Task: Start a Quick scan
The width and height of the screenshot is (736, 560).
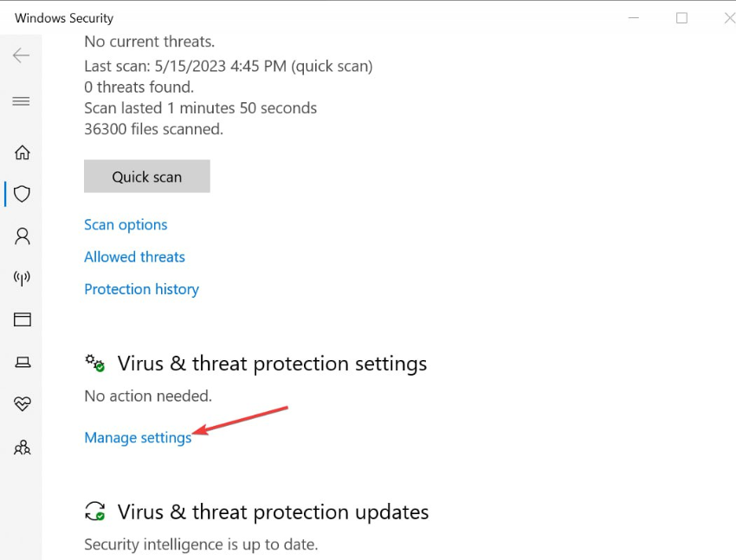Action: pos(146,177)
